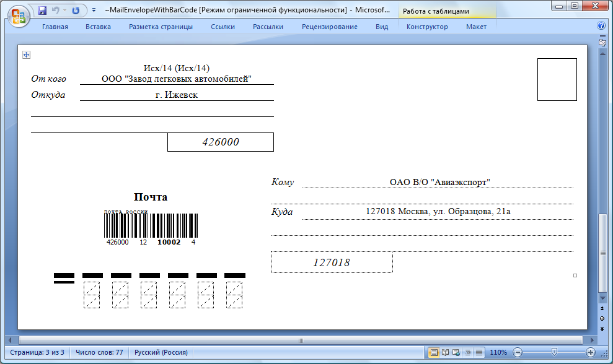
Task: Click the 110% zoom level button
Action: (498, 352)
